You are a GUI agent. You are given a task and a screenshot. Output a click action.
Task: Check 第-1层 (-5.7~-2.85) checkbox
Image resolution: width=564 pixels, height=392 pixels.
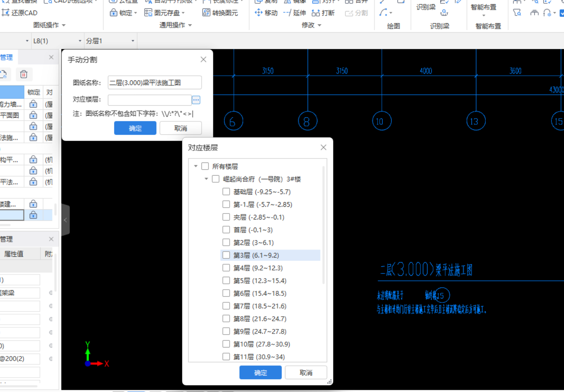point(226,204)
